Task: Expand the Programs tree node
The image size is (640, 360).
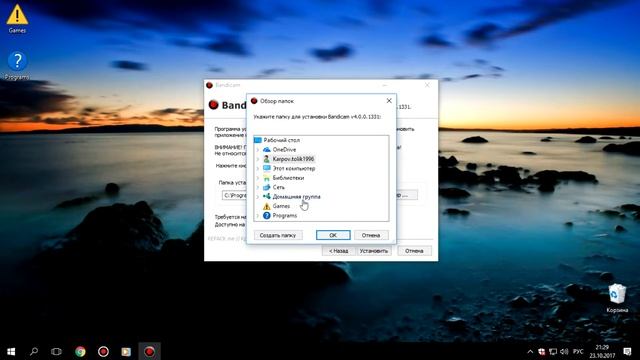Action: 258,216
